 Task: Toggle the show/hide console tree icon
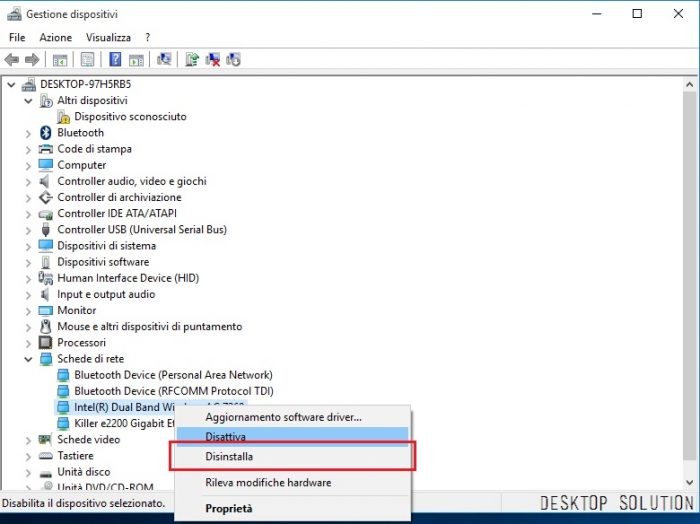(60, 59)
